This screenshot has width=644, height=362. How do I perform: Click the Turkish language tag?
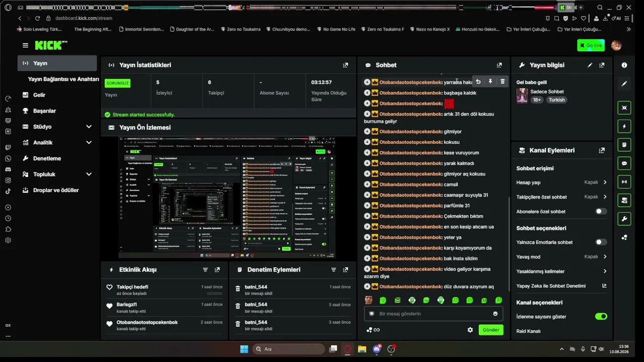pos(556,100)
